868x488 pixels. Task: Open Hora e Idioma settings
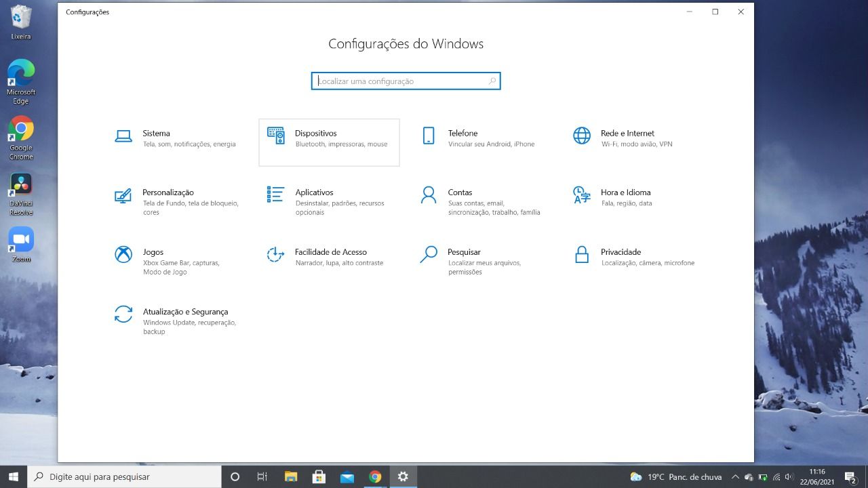point(617,197)
